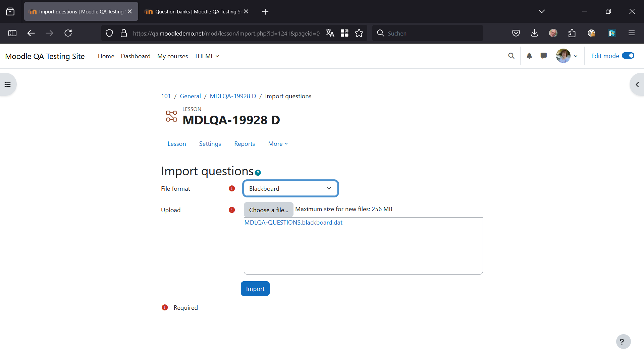Click the General breadcrumb link
Screen dimensions: 644x362
pyautogui.click(x=190, y=96)
